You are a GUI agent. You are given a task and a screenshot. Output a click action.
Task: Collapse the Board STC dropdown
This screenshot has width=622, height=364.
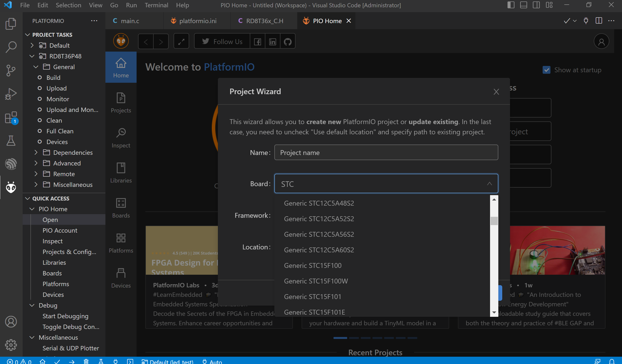(x=490, y=184)
